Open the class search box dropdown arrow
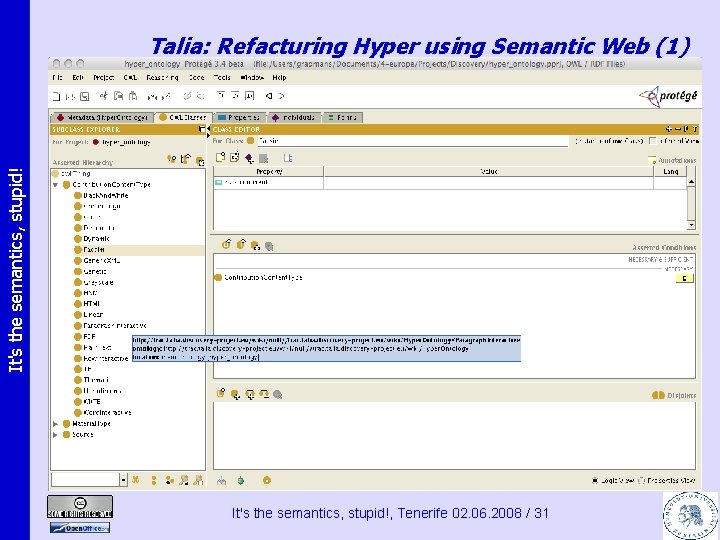The width and height of the screenshot is (720, 540). coord(124,480)
